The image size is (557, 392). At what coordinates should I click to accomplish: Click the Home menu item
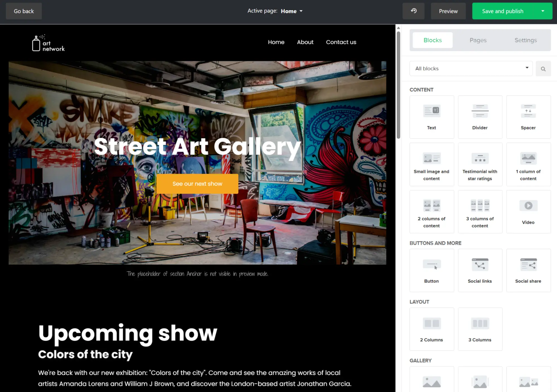pos(276,42)
